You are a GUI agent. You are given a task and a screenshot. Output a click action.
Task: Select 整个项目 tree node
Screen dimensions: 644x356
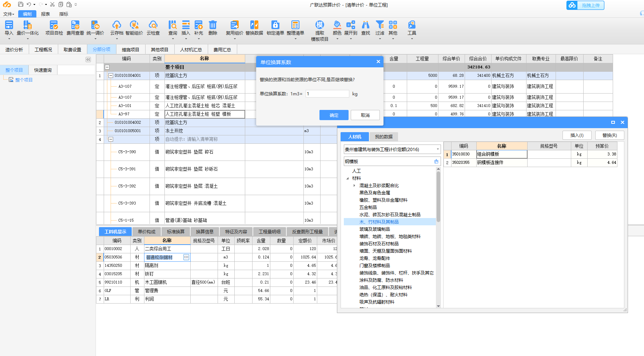tap(24, 80)
